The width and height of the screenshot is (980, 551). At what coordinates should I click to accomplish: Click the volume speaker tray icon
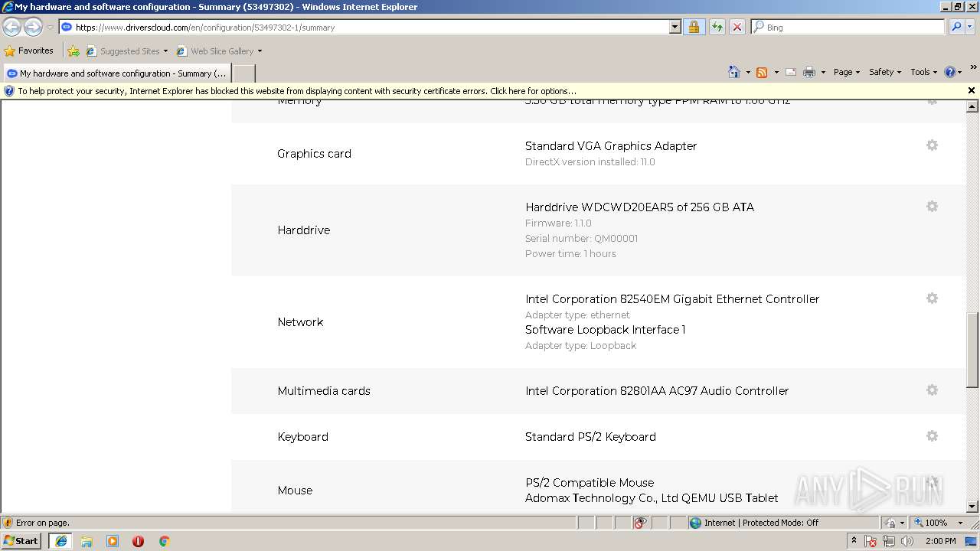(907, 541)
